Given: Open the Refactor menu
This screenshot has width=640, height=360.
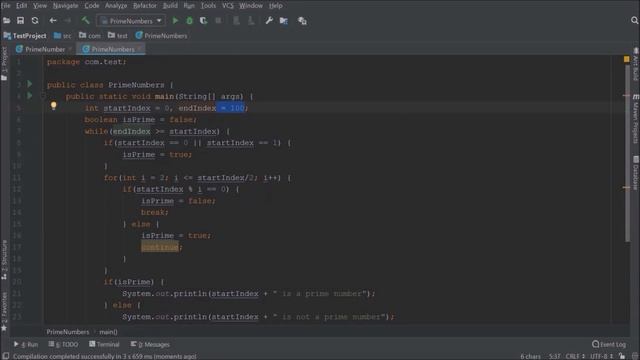Looking at the screenshot, I should pyautogui.click(x=145, y=6).
